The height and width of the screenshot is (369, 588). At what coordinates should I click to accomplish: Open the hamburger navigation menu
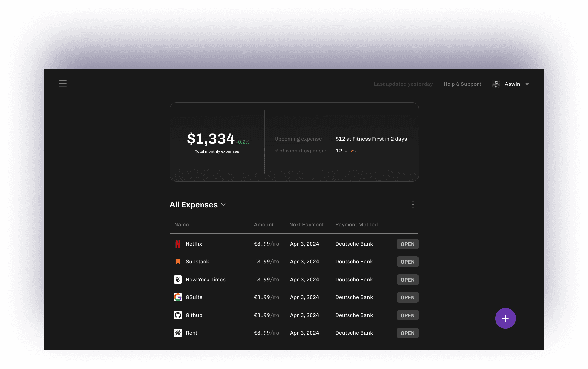click(63, 83)
